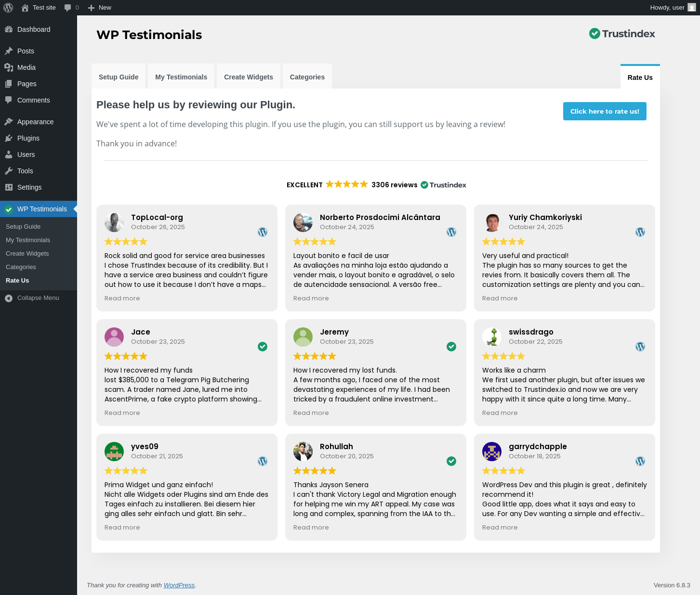Open the user avatar next to Howdy

[x=692, y=7]
